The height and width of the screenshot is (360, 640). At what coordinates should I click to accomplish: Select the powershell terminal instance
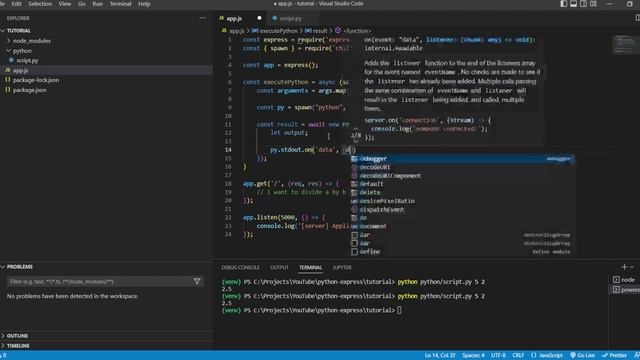[x=625, y=290]
